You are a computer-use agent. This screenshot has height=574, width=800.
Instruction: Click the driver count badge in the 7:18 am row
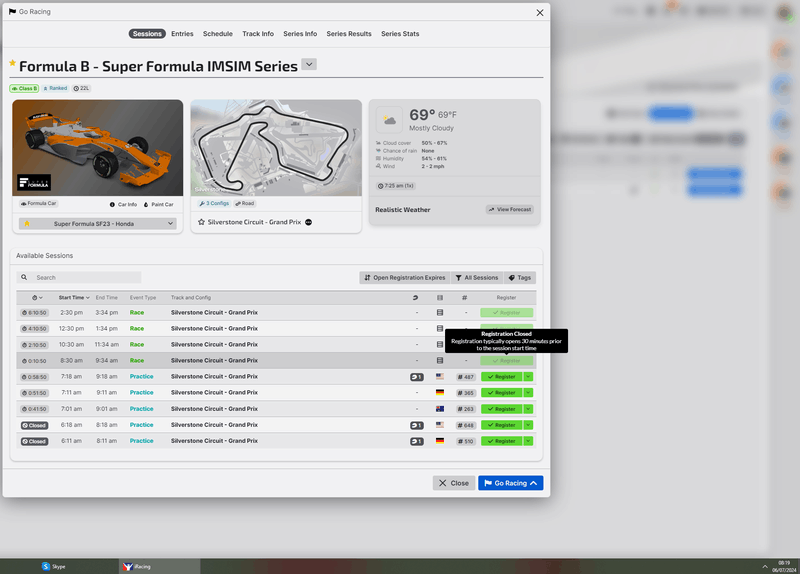[x=417, y=377]
